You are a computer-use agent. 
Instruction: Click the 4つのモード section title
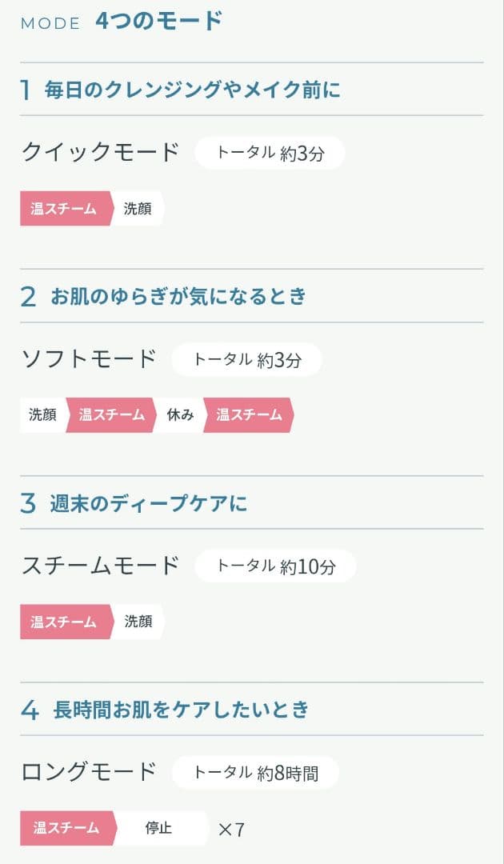tap(158, 22)
